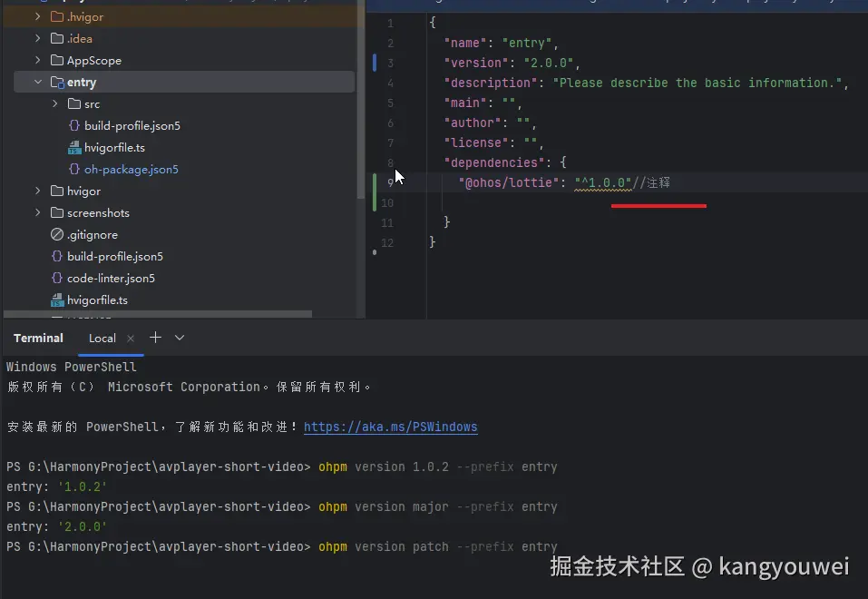Collapse the entry module folder
Image resolution: width=868 pixels, height=599 pixels.
[x=38, y=82]
